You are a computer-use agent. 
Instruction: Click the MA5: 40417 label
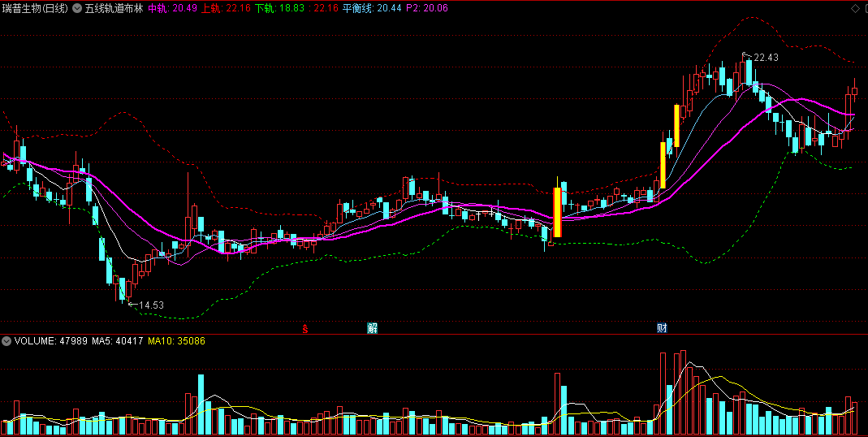pos(118,341)
